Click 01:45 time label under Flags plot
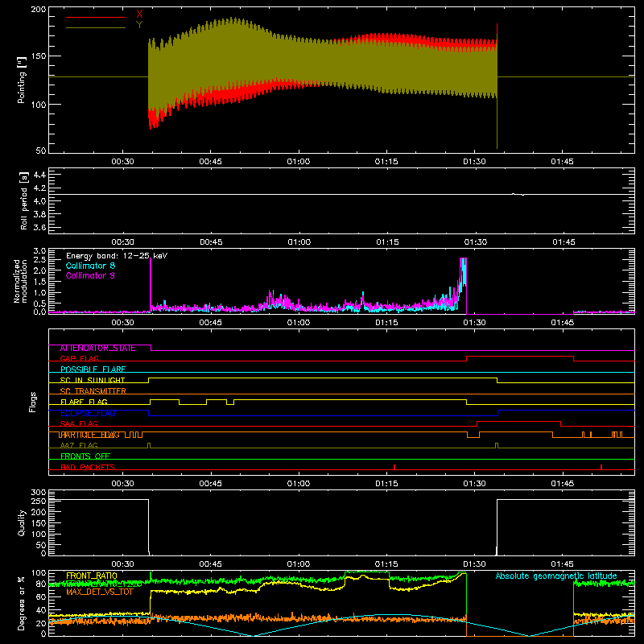 click(x=562, y=484)
